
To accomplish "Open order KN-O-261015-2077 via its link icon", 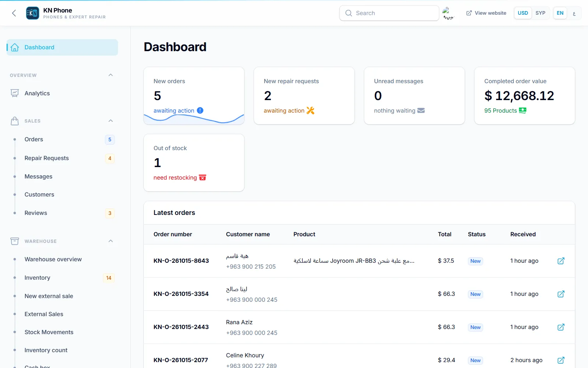I will tap(561, 360).
